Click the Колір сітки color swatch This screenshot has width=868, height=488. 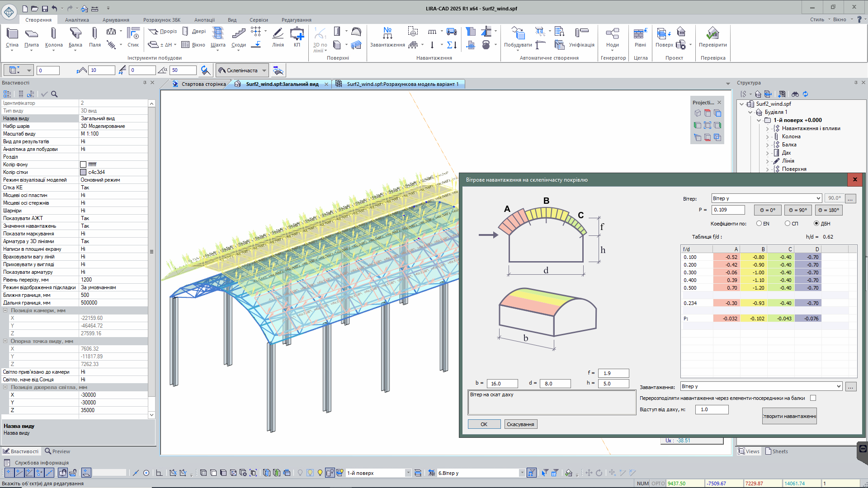83,172
